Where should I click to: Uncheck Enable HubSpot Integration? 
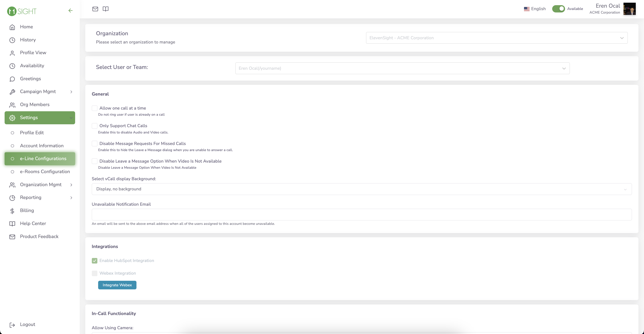pyautogui.click(x=94, y=261)
